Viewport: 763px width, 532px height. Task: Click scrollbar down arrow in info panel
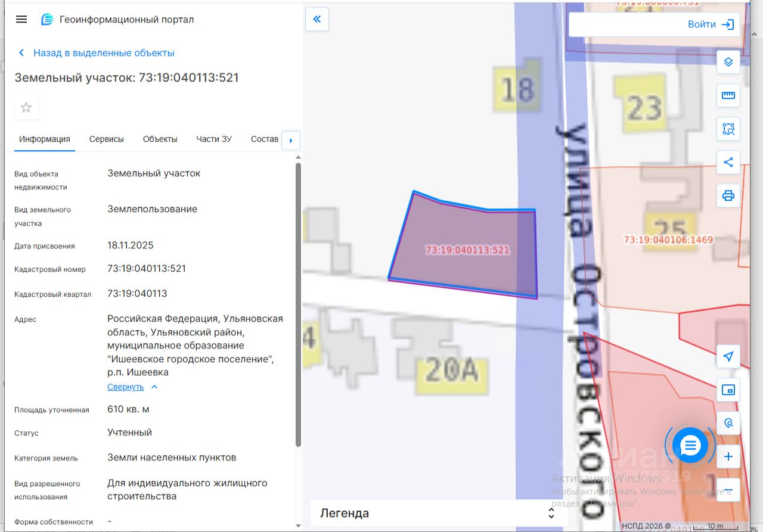click(298, 525)
